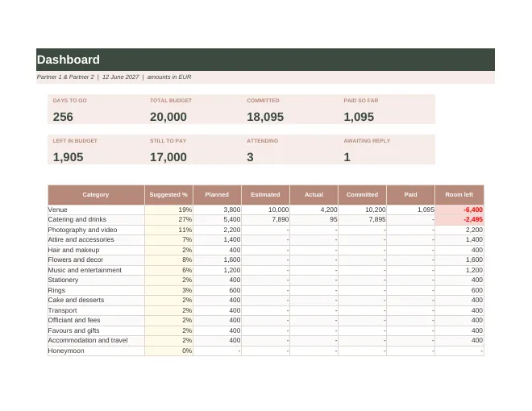Click the Room left column header
The width and height of the screenshot is (532, 411).
[x=459, y=195]
